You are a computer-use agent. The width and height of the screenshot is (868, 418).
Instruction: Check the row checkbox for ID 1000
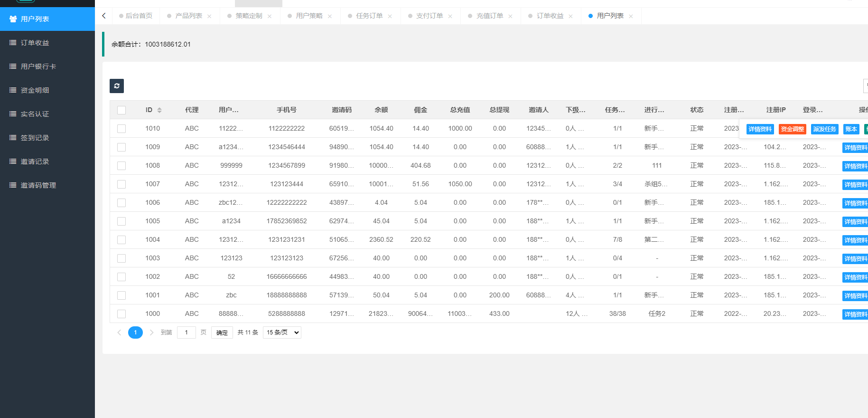tap(121, 314)
